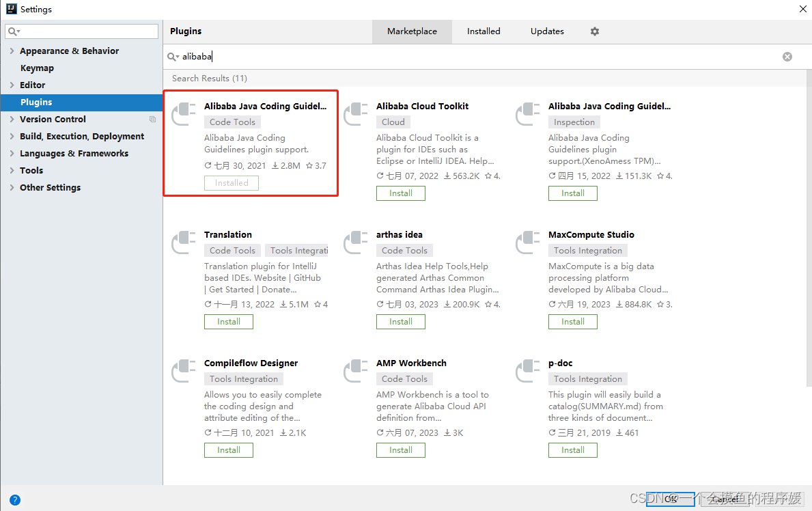Click Tools Integration tag under p-doc

pos(588,379)
